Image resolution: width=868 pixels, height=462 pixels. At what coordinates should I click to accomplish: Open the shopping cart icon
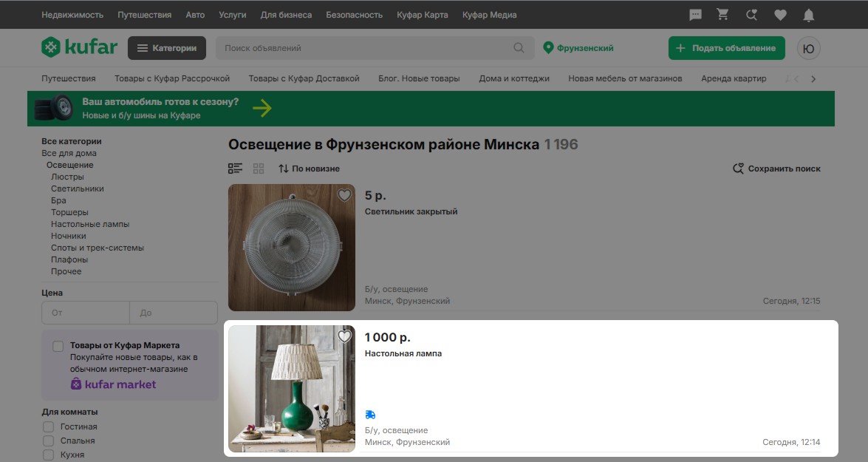click(x=722, y=15)
